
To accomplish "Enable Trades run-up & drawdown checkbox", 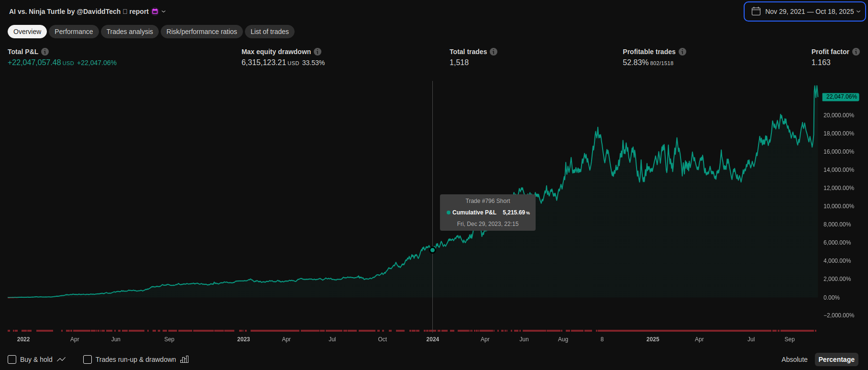I will pos(88,359).
